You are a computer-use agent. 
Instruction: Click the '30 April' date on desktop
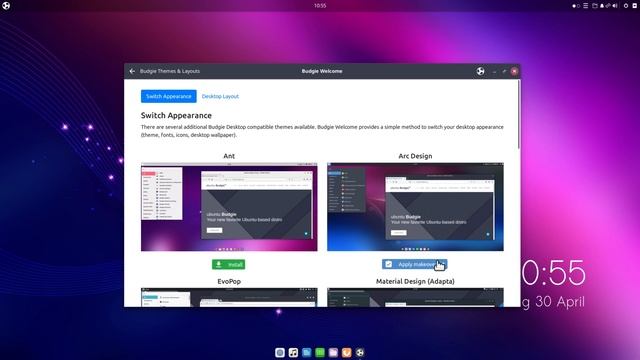coord(560,302)
